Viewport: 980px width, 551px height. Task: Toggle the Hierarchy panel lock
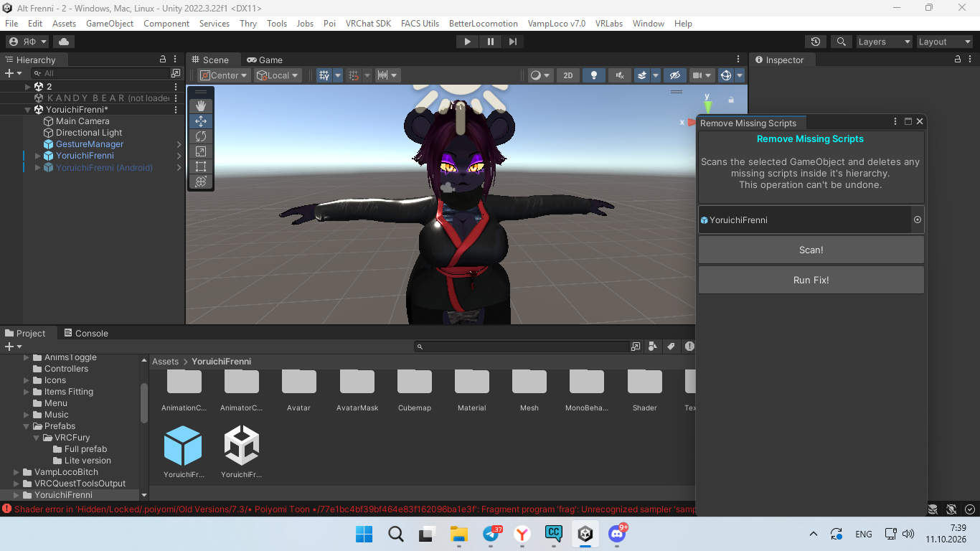(x=163, y=60)
